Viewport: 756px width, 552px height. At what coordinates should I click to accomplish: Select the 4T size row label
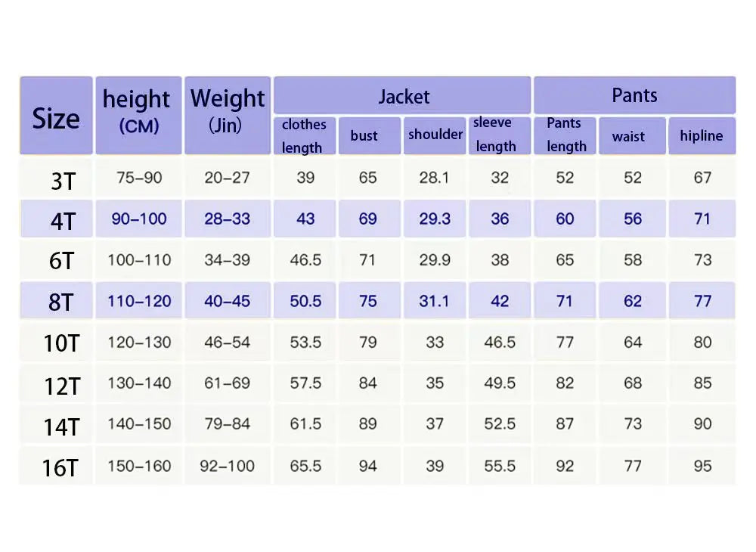62,220
